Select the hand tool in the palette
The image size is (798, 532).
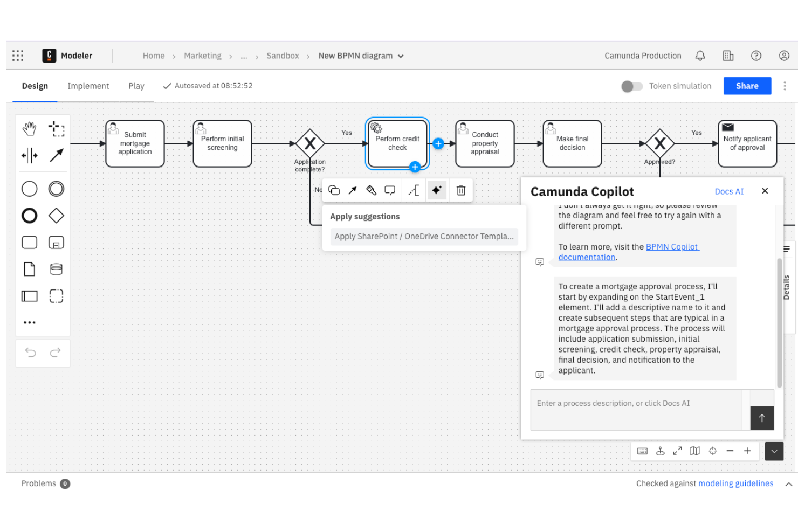click(x=30, y=129)
